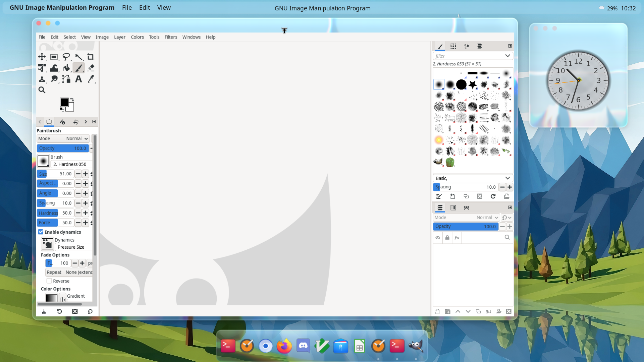
Task: Refresh brushes in the brushes panel
Action: tap(493, 196)
